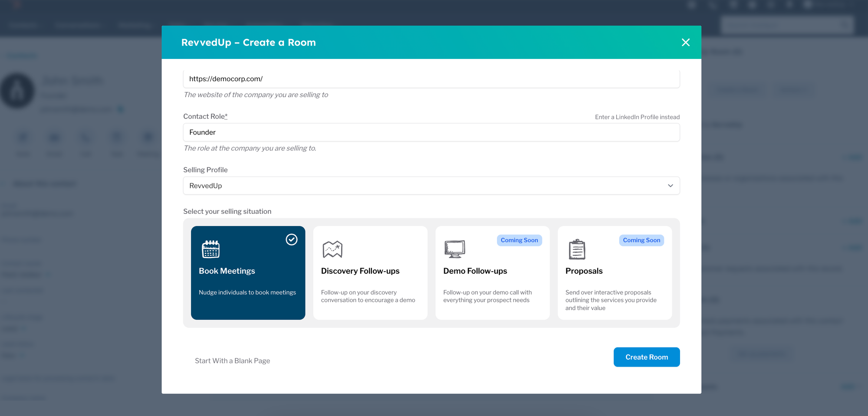Click the Proposals clipboard icon
Viewport: 868px width, 416px height.
(x=577, y=249)
